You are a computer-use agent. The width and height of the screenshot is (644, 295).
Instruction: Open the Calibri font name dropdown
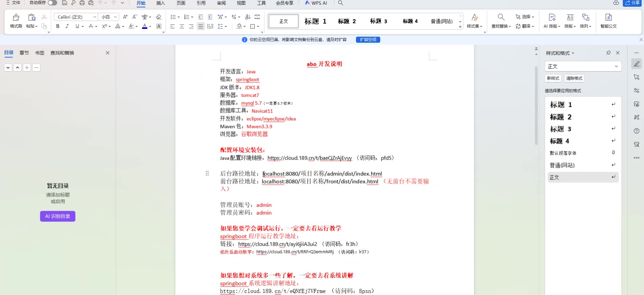tap(95, 17)
